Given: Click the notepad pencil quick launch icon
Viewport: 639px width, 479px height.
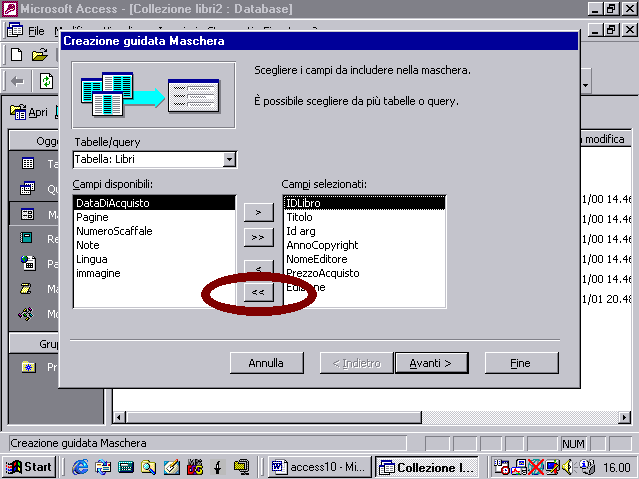Looking at the screenshot, I should pos(172,467).
